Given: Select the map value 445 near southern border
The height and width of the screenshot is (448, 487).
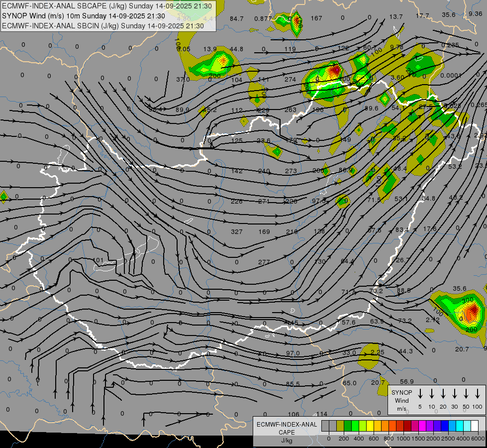Looking at the screenshot, I should (292, 323).
